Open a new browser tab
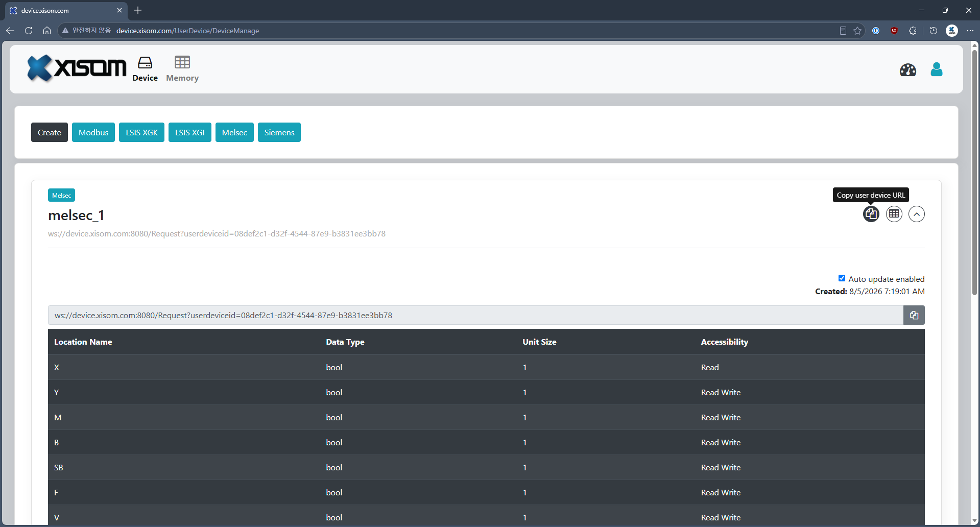This screenshot has height=527, width=980. point(138,10)
